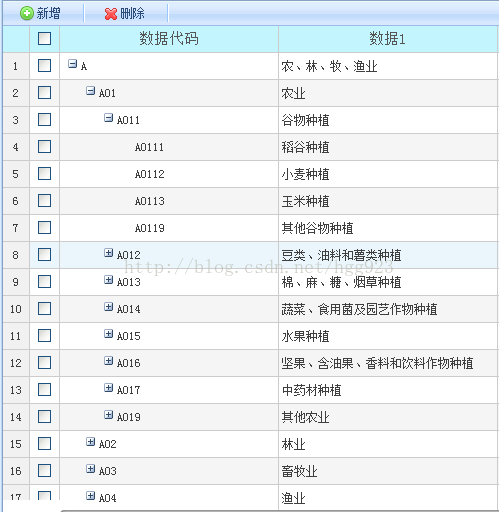The width and height of the screenshot is (499, 512).
Task: Expand the A03 tree node
Action: (x=90, y=469)
